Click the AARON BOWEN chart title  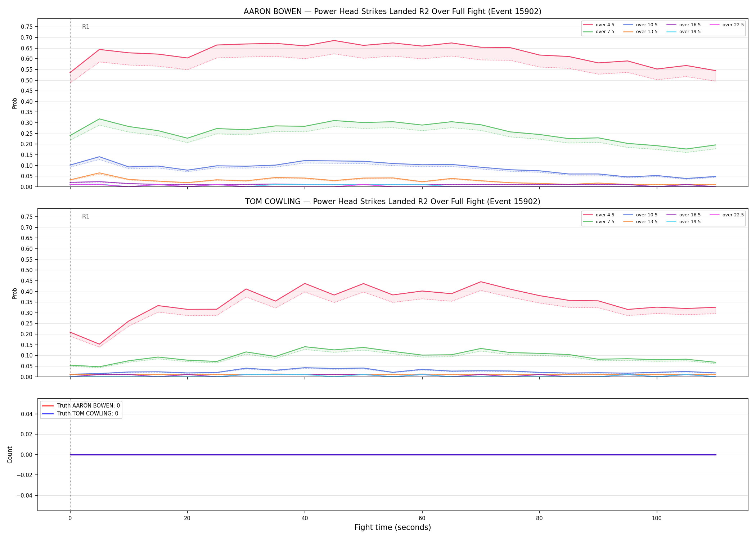392,12
